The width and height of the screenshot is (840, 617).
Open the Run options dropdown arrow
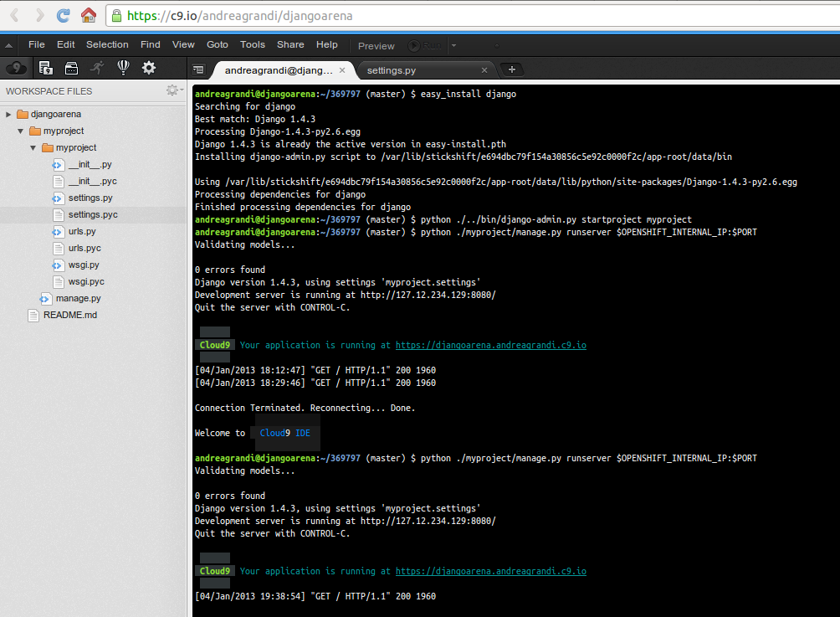[x=453, y=45]
